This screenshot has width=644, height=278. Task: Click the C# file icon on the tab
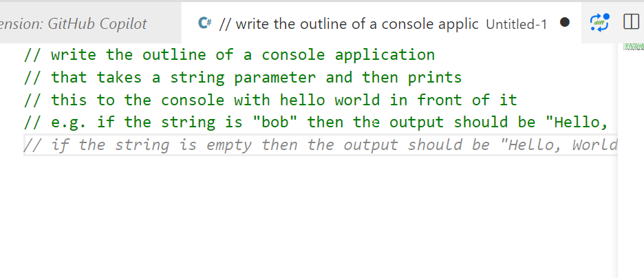click(204, 23)
